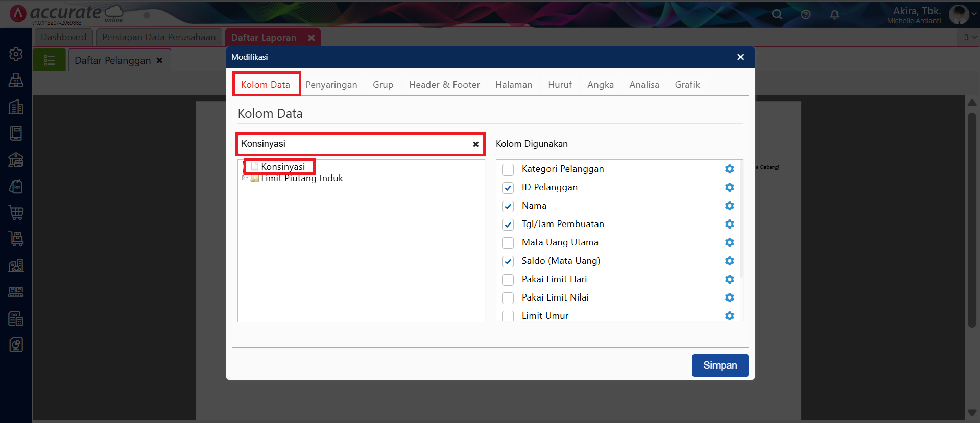Open the tab count dropdown showing 3

pyautogui.click(x=969, y=37)
